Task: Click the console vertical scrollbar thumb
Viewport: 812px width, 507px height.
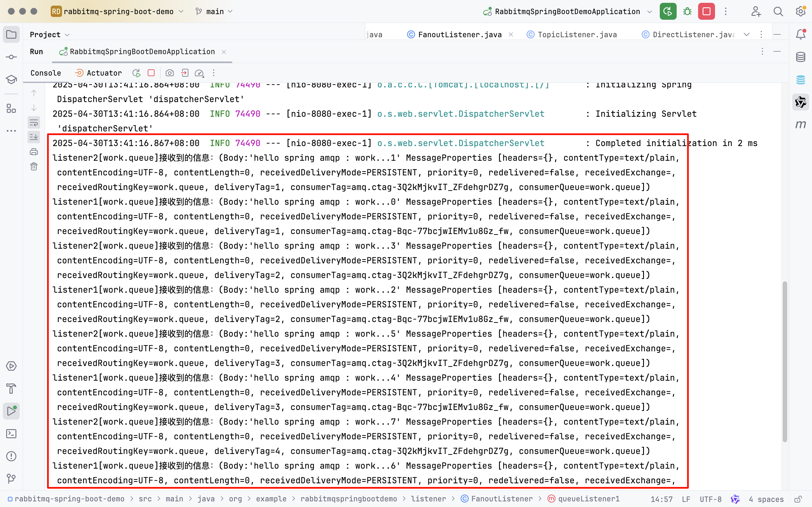Action: pos(784,362)
